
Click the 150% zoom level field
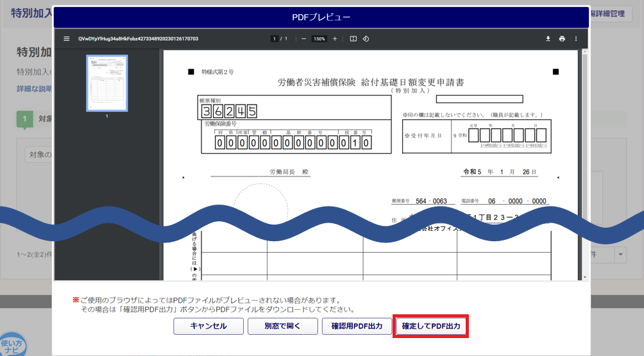click(319, 38)
